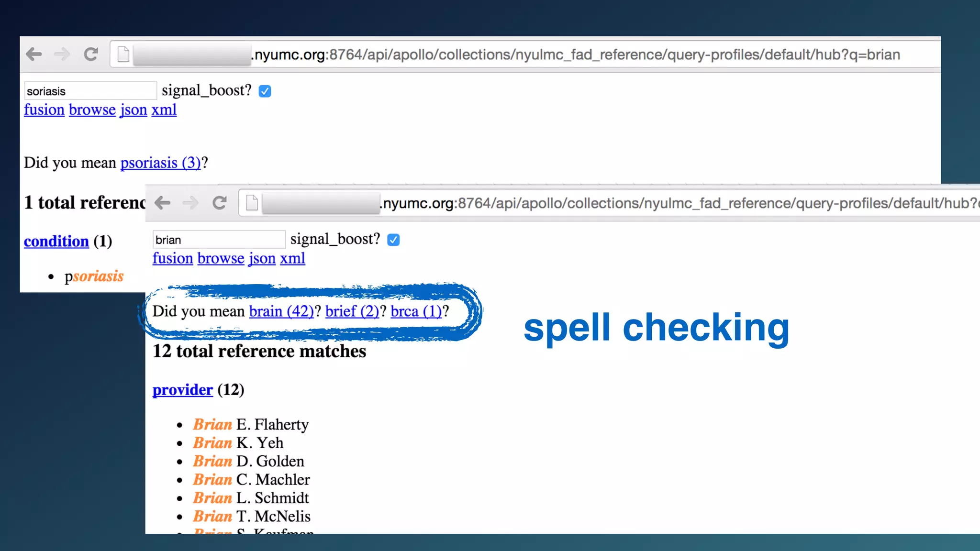Click the rear window address bar URL ending q=brian
The image size is (980, 551).
[576, 55]
